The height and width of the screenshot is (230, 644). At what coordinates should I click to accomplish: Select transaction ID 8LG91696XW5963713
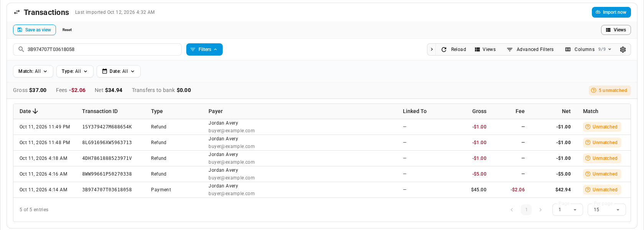(x=107, y=143)
